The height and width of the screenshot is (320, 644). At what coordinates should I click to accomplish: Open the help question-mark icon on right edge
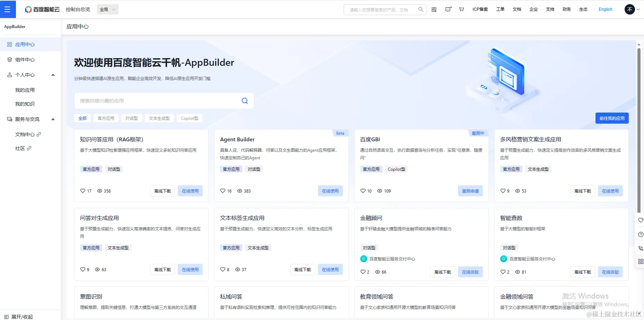(640, 234)
